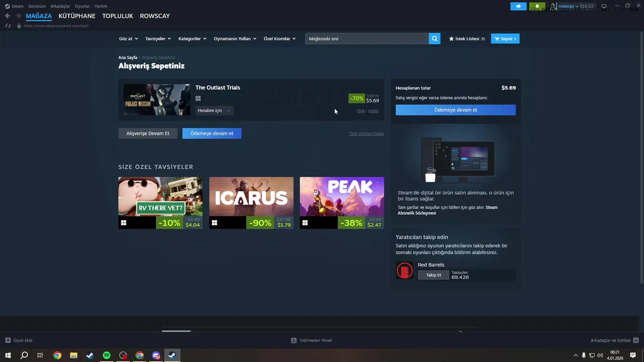Click the Red Barrels developer logo
Viewport: 644px width, 362px height.
tap(405, 270)
